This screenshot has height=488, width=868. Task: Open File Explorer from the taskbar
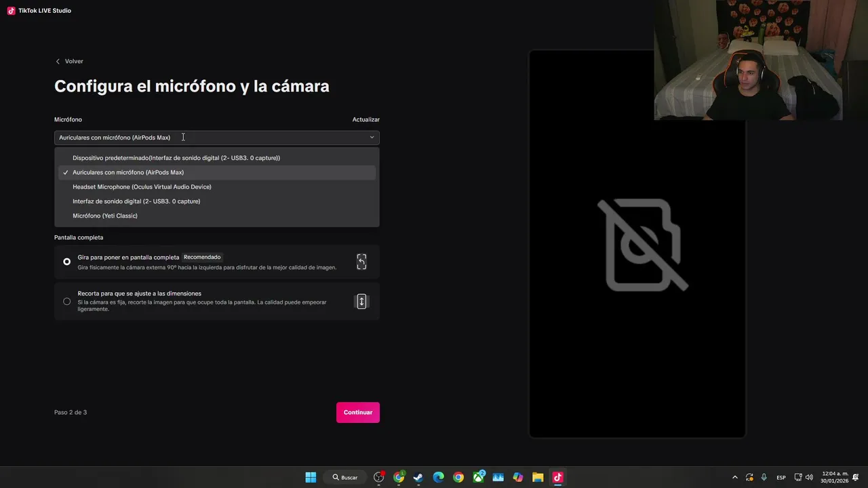click(x=538, y=477)
